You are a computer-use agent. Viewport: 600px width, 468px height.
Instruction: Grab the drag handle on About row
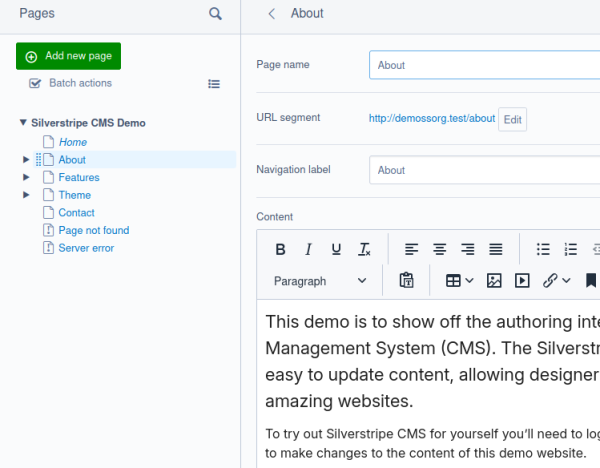click(38, 160)
